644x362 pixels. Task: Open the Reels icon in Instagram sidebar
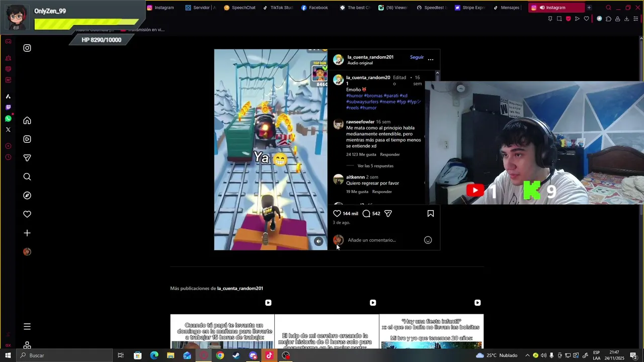27,139
